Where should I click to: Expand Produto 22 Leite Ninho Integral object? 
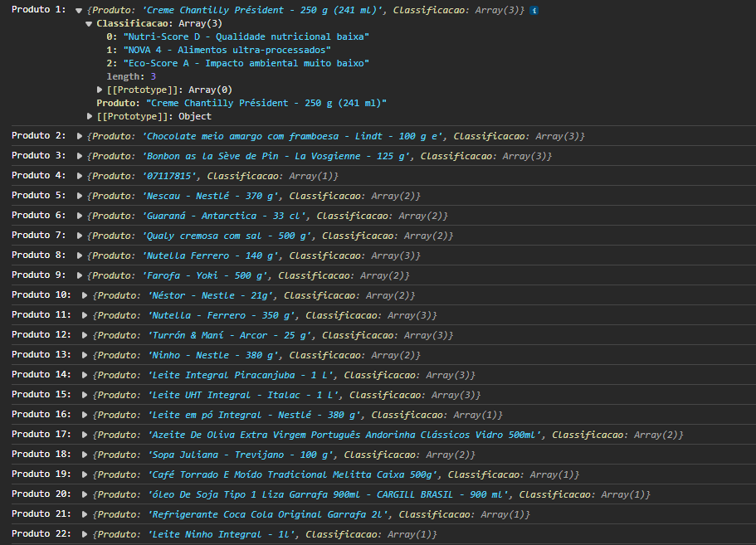(85, 534)
